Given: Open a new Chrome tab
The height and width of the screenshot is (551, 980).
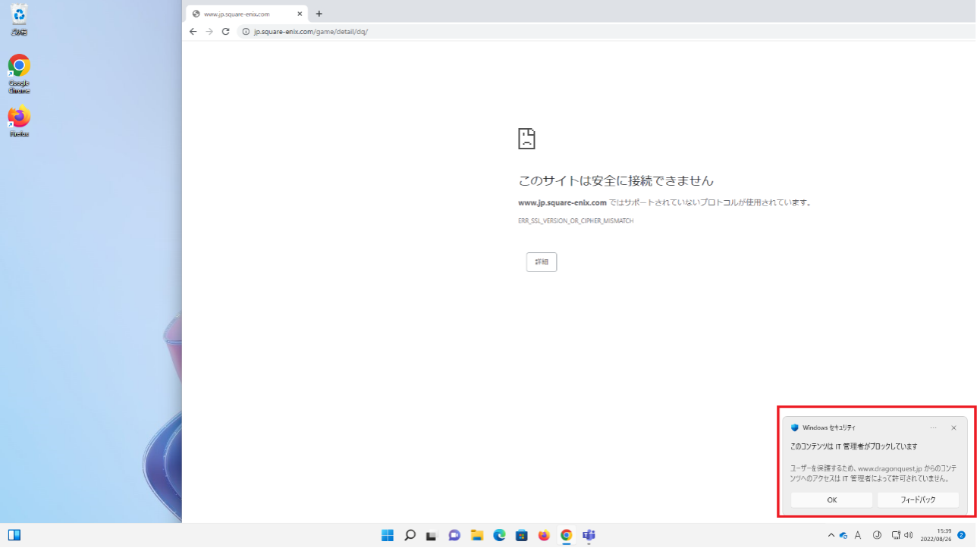Looking at the screenshot, I should [319, 14].
